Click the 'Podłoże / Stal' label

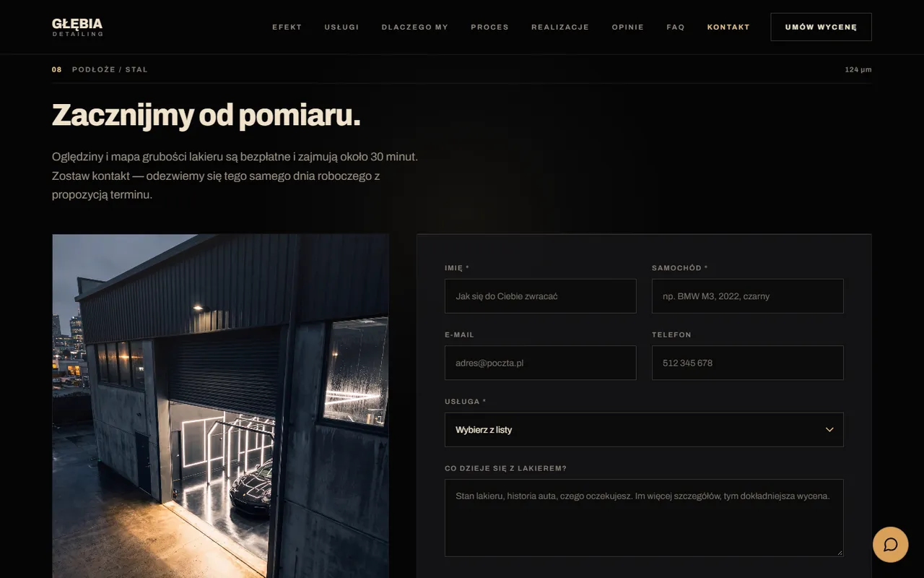110,70
